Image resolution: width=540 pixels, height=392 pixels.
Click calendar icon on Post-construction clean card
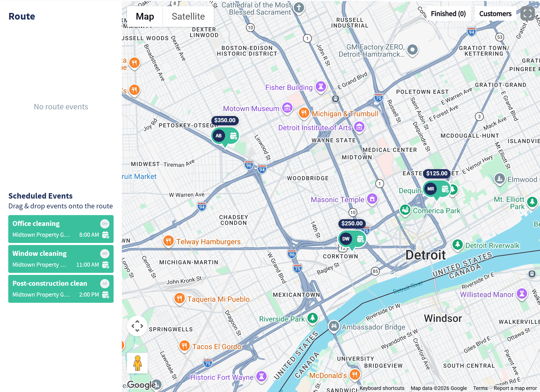pyautogui.click(x=106, y=295)
